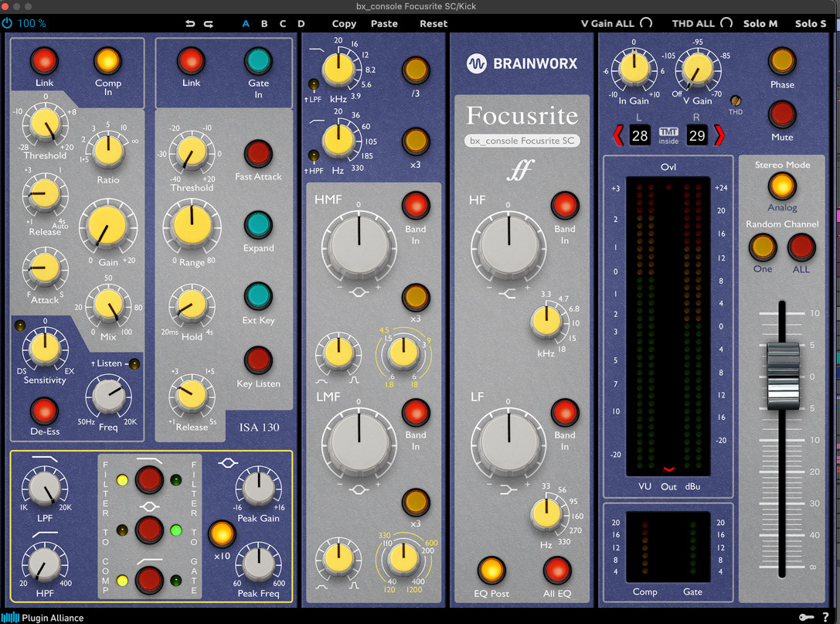Click the Copy settings button
This screenshot has height=624, width=840.
(344, 24)
